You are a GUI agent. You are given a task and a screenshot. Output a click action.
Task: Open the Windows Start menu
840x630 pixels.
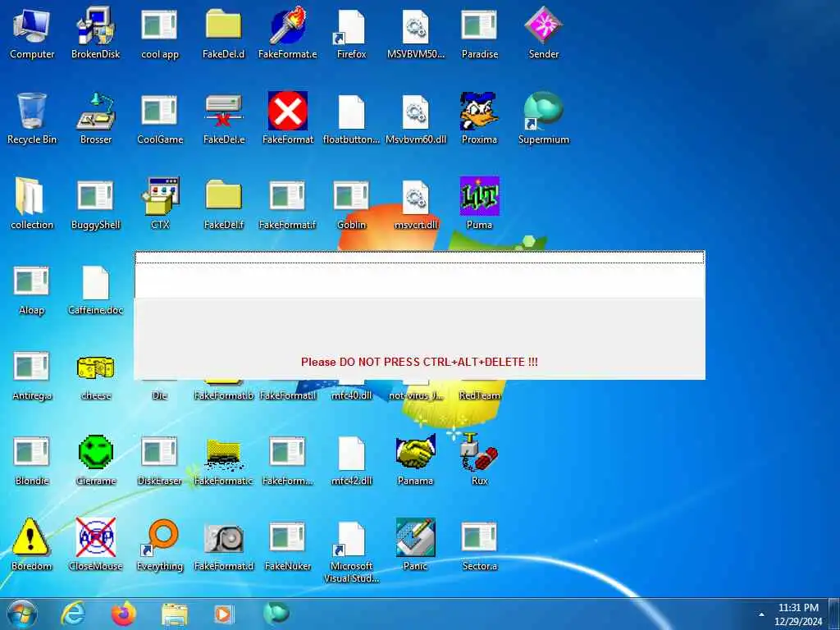point(22,614)
